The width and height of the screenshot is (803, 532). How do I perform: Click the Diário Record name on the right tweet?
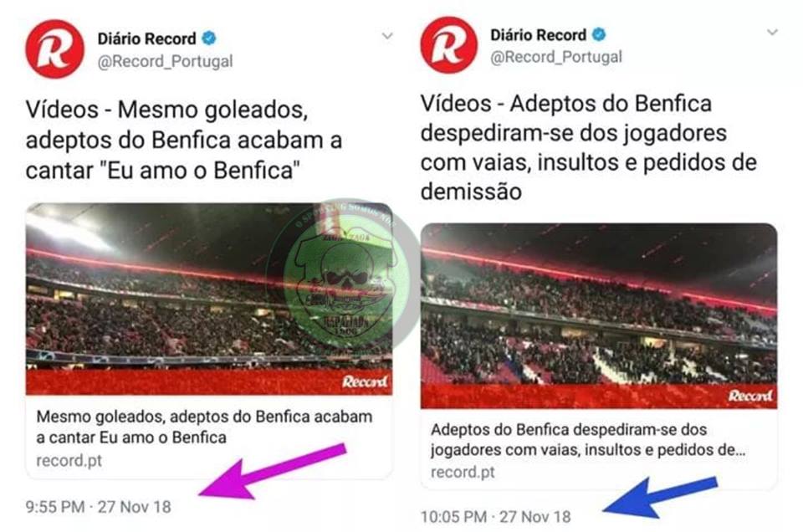[x=538, y=35]
